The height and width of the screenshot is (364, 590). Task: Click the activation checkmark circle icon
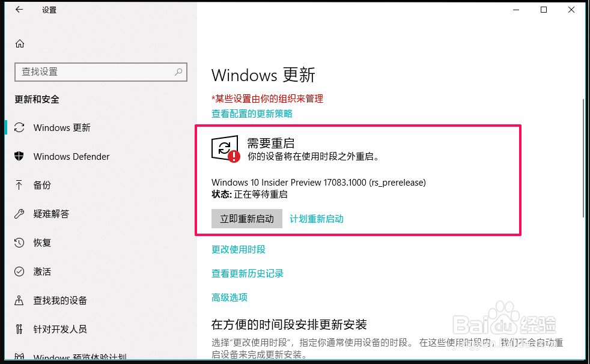coord(19,271)
